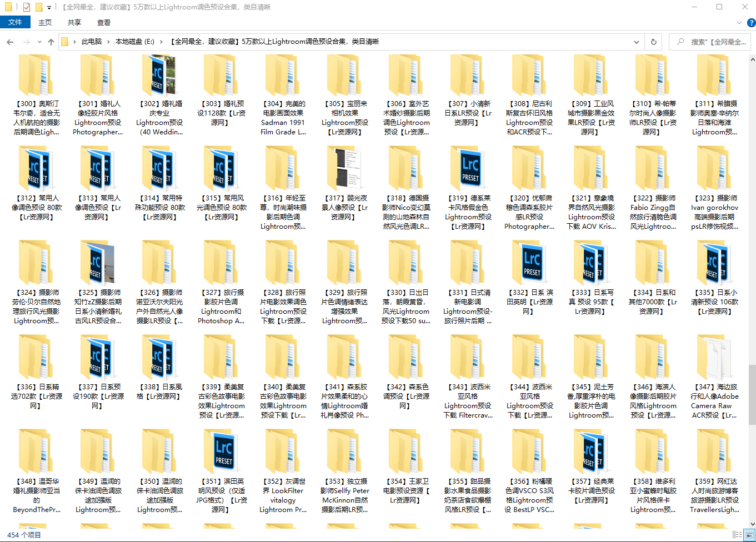Image resolution: width=756 pixels, height=542 pixels.
Task: Click file name 【330】日出日落，朝霞黄昏
Action: point(406,307)
